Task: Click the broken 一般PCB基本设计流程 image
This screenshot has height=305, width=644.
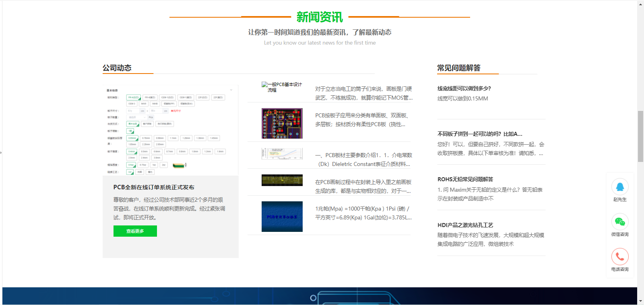Action: click(x=282, y=87)
